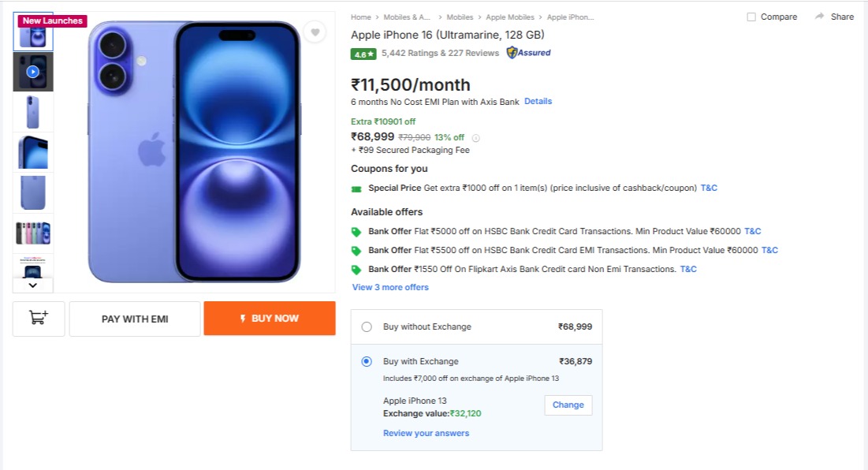This screenshot has height=470, width=868.
Task: Select Buy with Exchange option
Action: 367,361
